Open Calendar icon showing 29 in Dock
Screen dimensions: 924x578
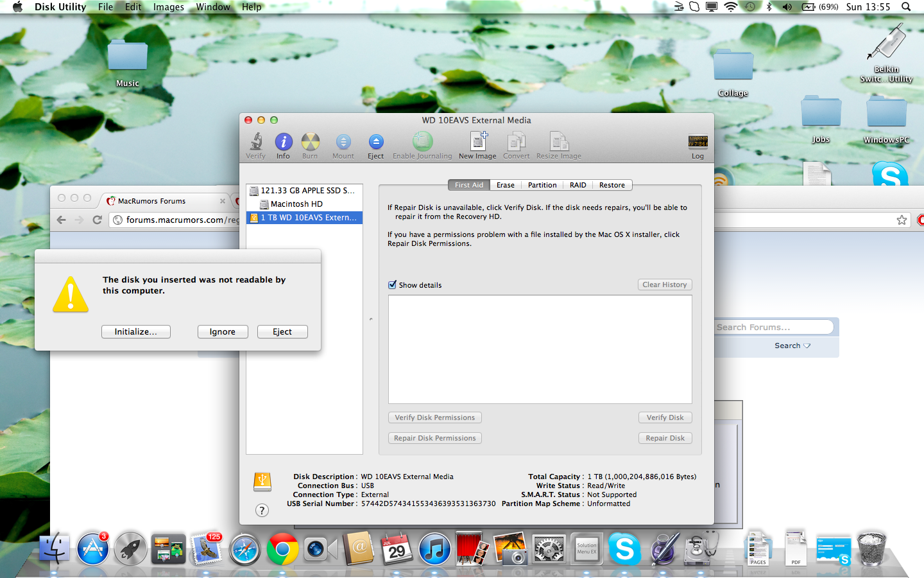(x=397, y=549)
